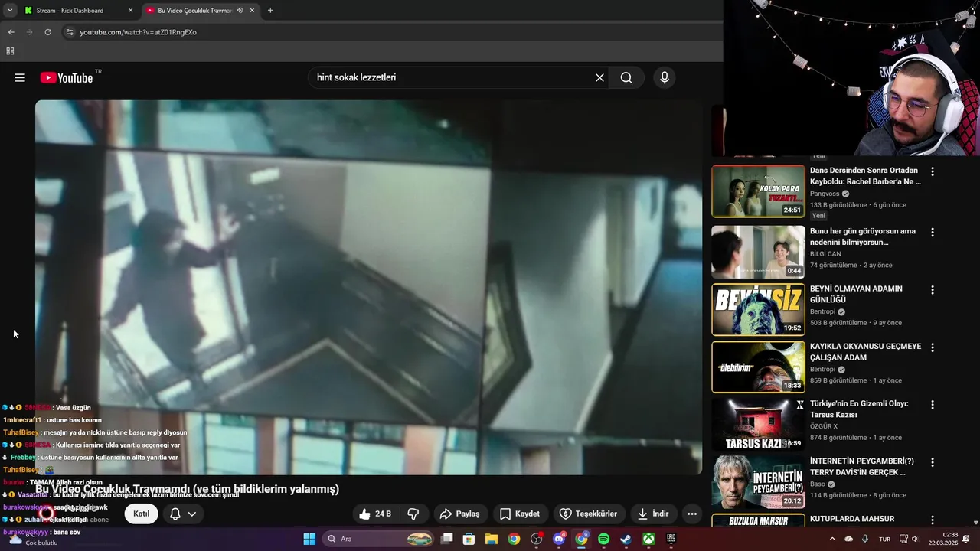Open options menu for the Terry Davis video
The width and height of the screenshot is (980, 551).
[932, 462]
